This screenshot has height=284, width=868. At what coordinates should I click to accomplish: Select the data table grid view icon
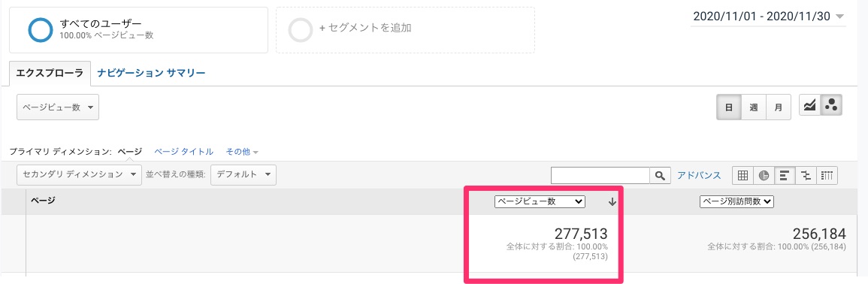(743, 176)
